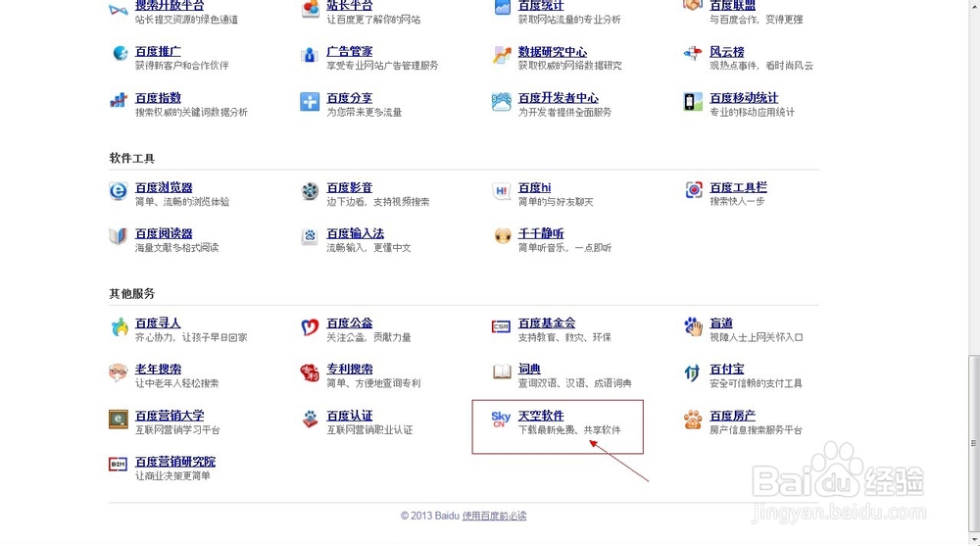Screen dimensions: 980x546
Task: Click the 专利搜索 red seal icon
Action: [x=310, y=372]
